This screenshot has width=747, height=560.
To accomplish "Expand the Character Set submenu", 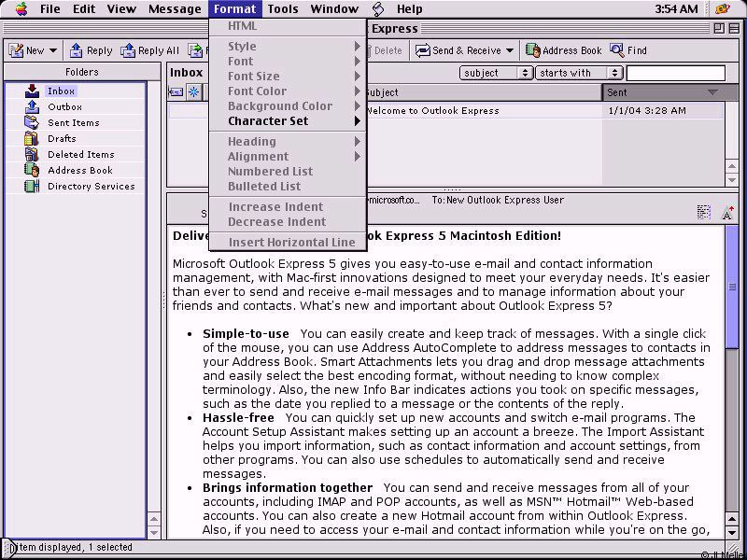I will [288, 121].
